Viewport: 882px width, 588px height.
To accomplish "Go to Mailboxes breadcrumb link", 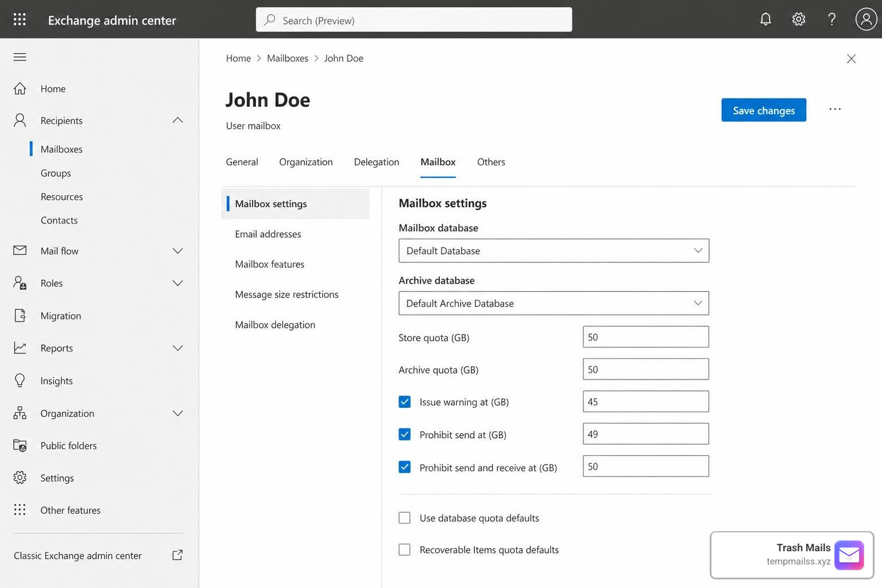I will pos(288,58).
